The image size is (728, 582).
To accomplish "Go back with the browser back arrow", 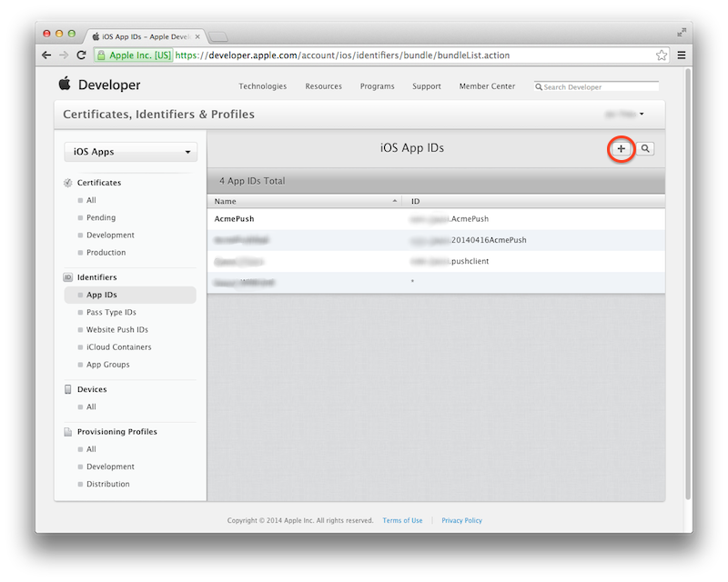I will [x=46, y=55].
